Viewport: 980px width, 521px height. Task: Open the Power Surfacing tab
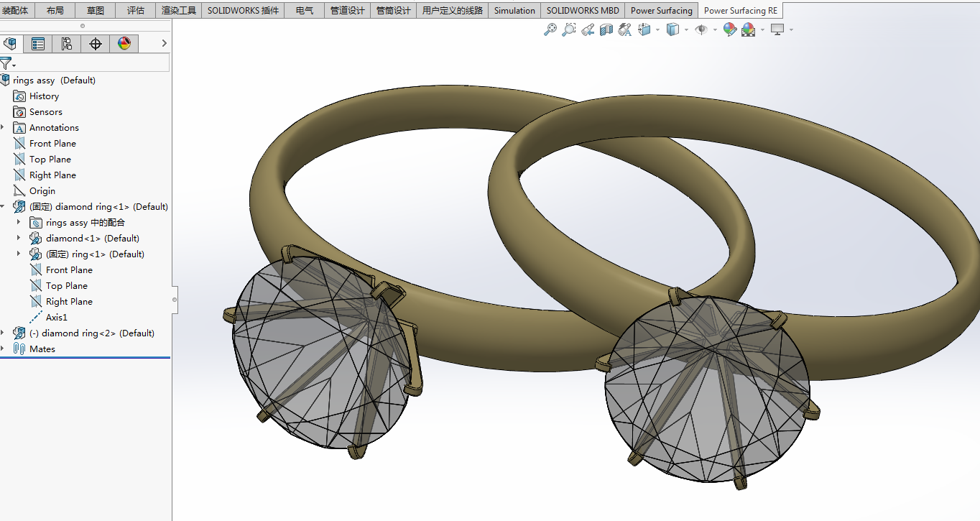pos(661,11)
